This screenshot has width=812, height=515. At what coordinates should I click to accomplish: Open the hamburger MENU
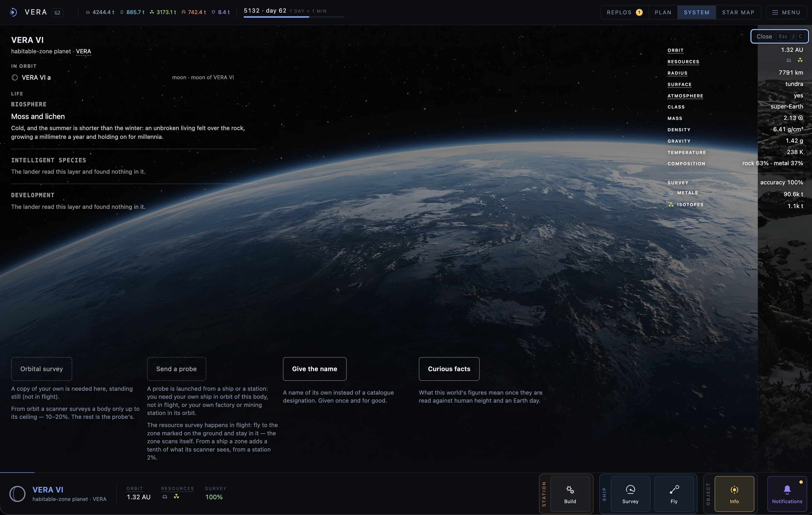point(786,13)
